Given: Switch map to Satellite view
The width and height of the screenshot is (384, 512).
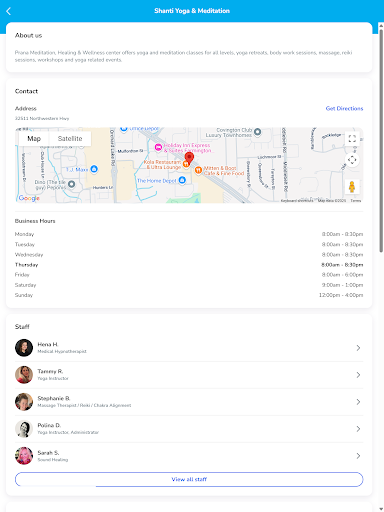Looking at the screenshot, I should click(70, 138).
